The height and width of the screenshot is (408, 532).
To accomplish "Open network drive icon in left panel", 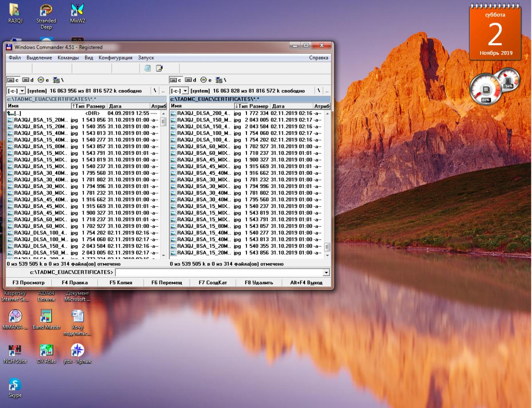I will coord(58,80).
